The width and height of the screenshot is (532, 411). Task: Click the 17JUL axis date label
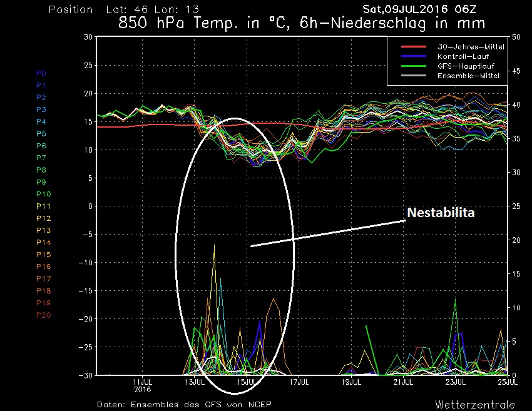pos(299,382)
